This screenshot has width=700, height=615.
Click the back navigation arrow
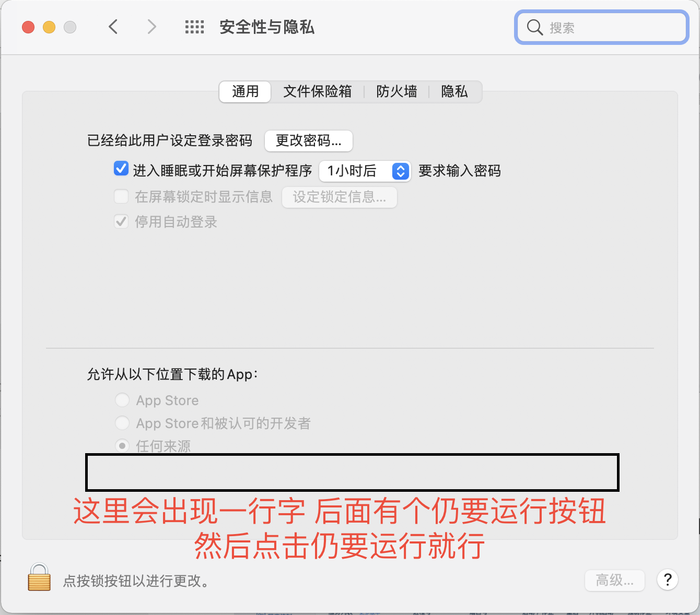(113, 27)
